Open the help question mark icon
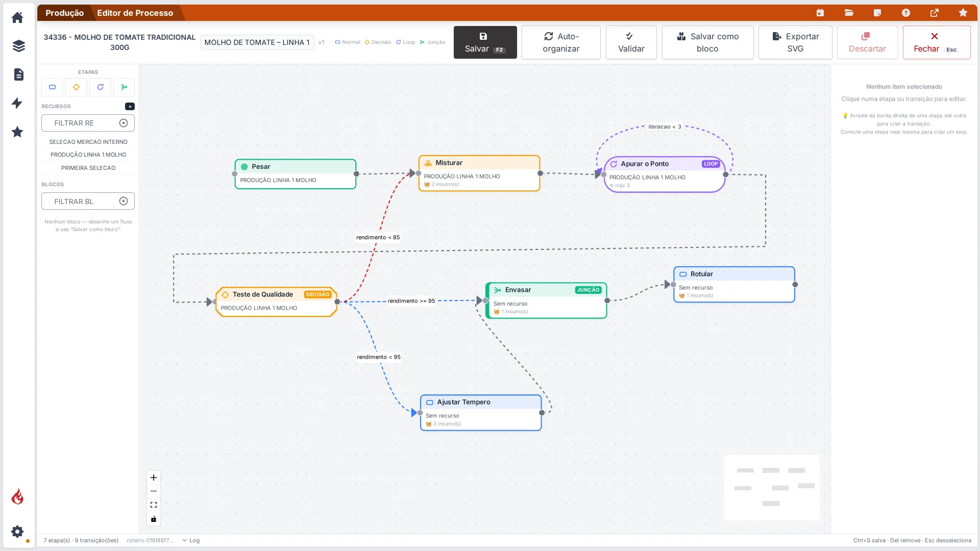 (906, 13)
